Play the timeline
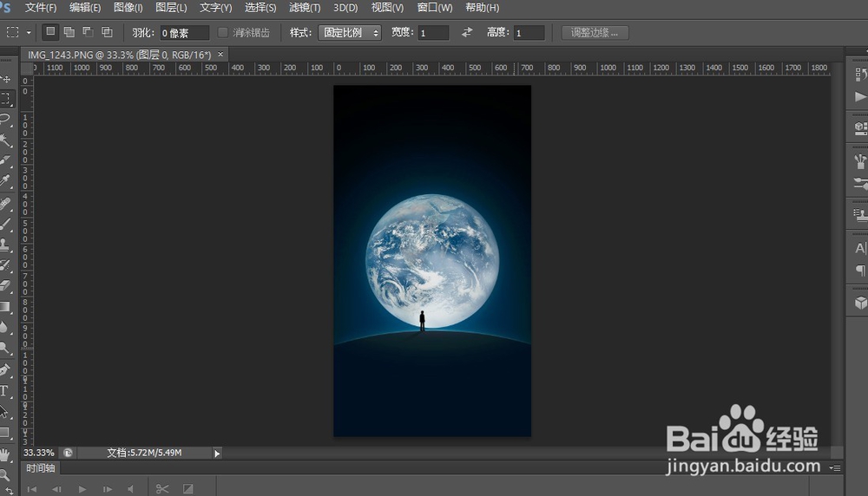Screen dimensions: 868x496 [82, 489]
